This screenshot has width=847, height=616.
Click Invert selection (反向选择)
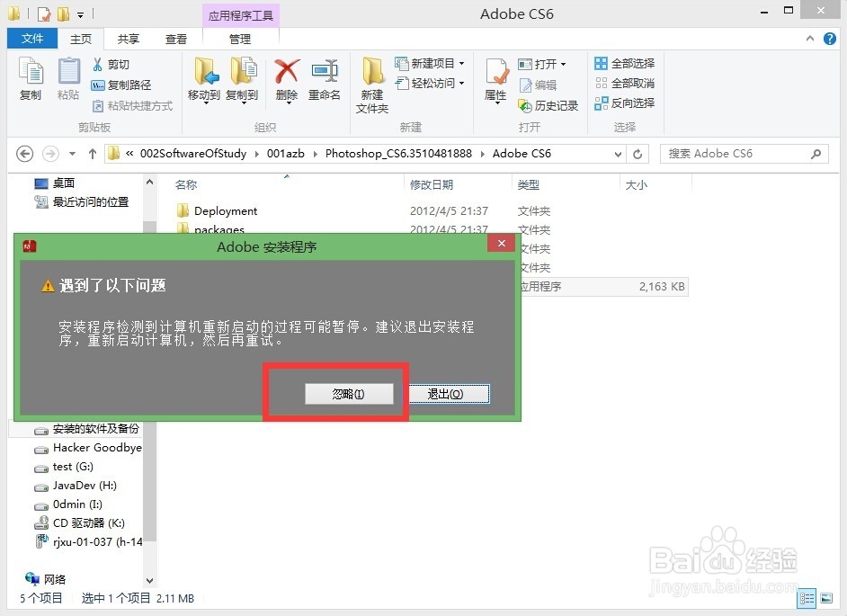[624, 103]
